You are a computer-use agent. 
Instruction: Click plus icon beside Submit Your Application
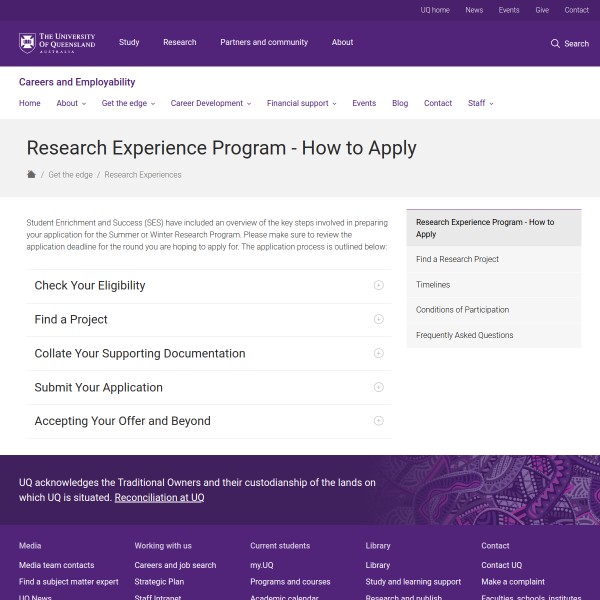pos(378,387)
